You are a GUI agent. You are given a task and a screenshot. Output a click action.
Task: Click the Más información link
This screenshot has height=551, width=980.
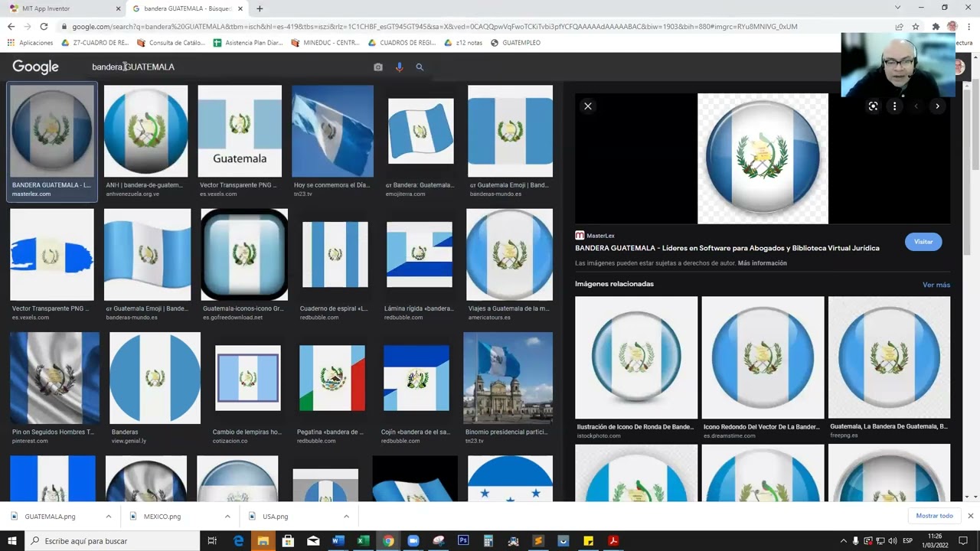[x=762, y=263]
